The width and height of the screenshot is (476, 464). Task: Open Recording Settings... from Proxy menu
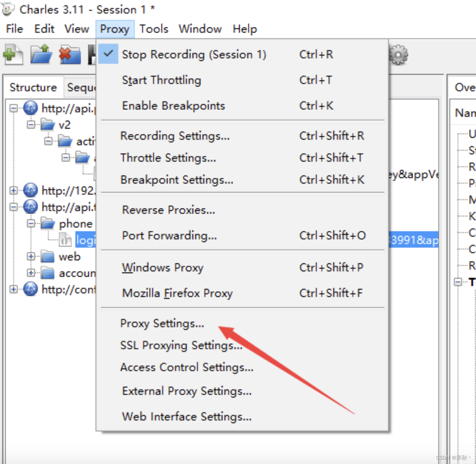coord(242,136)
